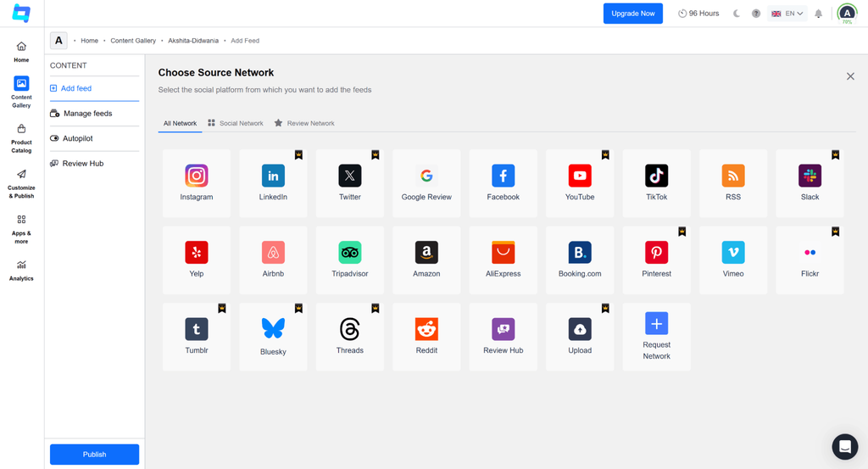
Task: Open the live chat widget
Action: point(845,446)
